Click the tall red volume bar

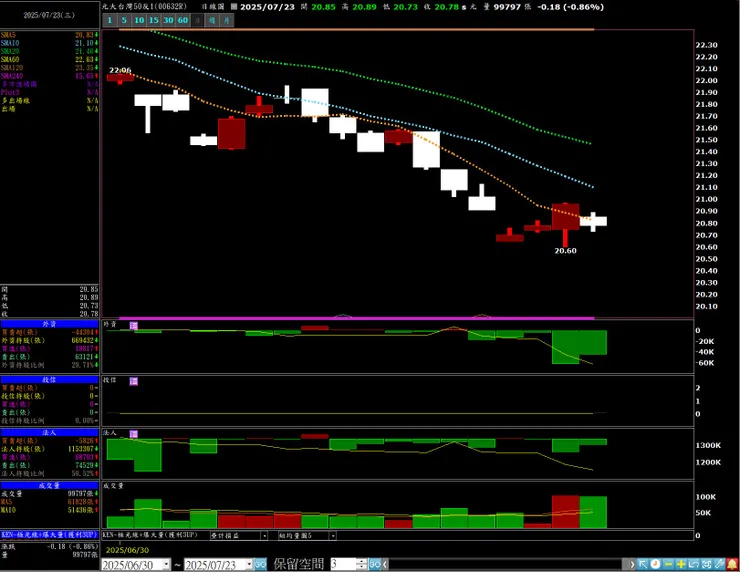click(x=565, y=512)
